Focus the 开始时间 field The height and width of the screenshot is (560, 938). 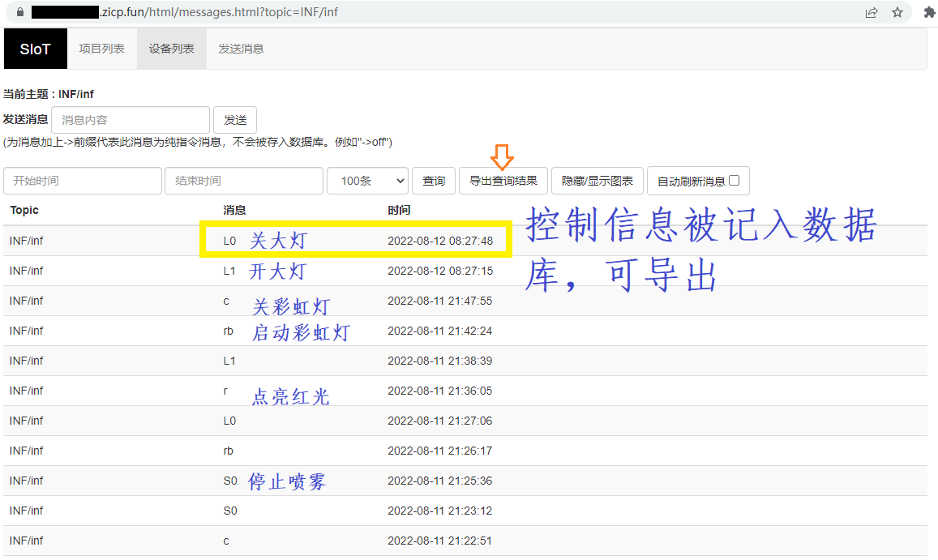point(83,181)
